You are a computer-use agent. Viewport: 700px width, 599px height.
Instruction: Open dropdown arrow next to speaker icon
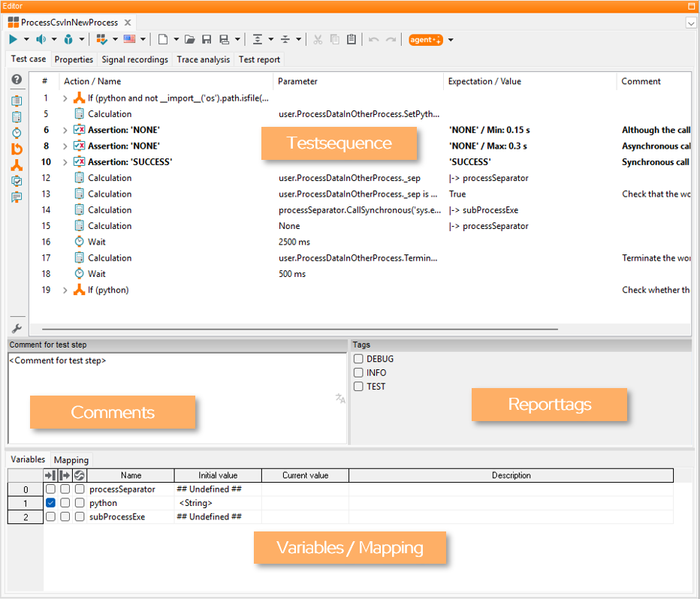[54, 40]
